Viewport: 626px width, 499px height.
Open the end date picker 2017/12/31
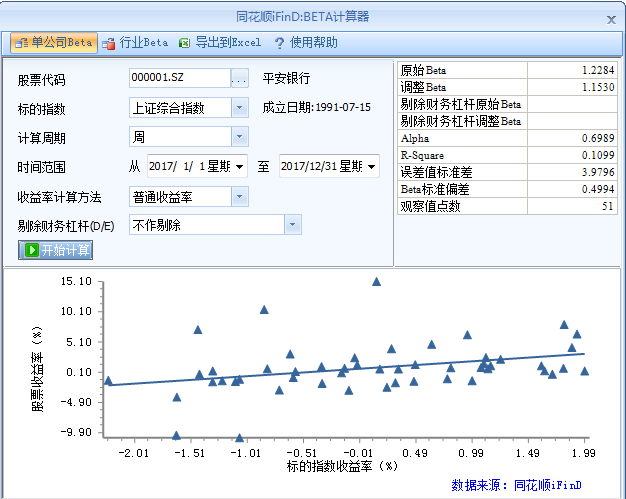pyautogui.click(x=370, y=166)
